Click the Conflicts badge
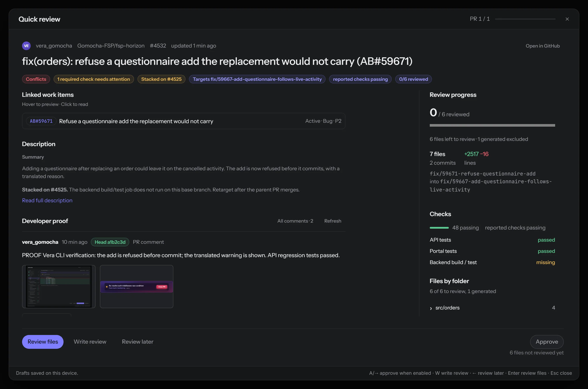The height and width of the screenshot is (389, 588). [x=36, y=79]
